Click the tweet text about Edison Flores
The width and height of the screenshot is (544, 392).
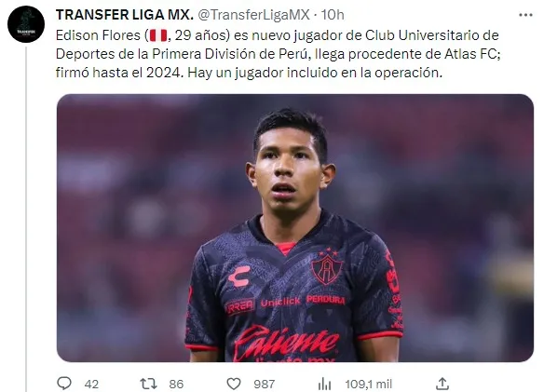[x=278, y=54]
